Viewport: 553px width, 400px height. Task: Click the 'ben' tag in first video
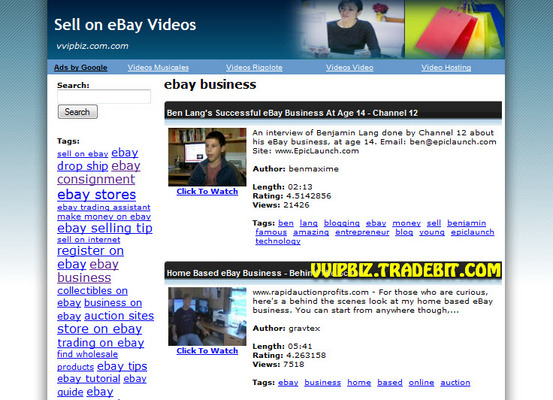click(x=286, y=223)
